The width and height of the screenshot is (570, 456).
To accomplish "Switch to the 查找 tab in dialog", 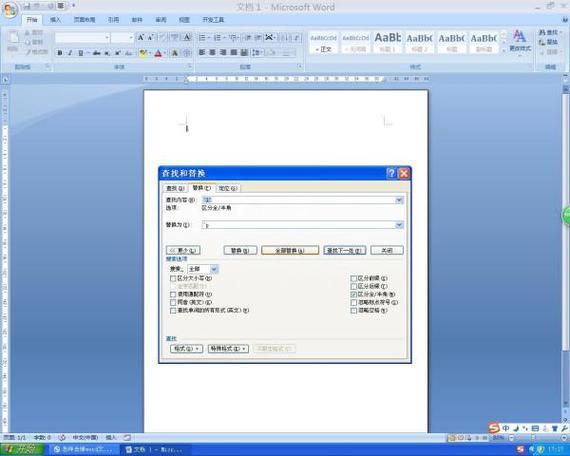I will [175, 188].
